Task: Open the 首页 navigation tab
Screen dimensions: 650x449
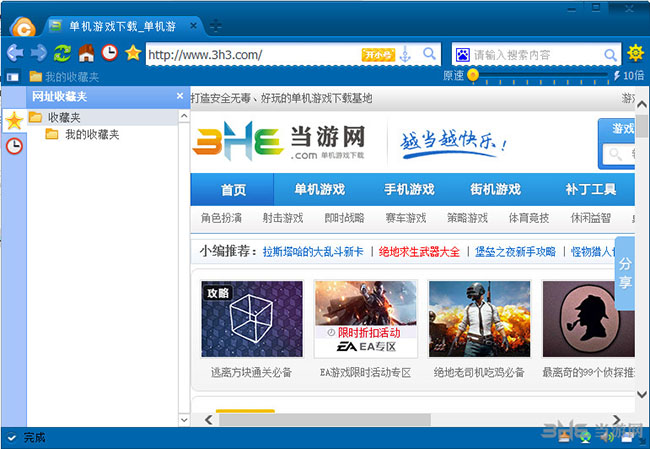Action: click(x=233, y=189)
